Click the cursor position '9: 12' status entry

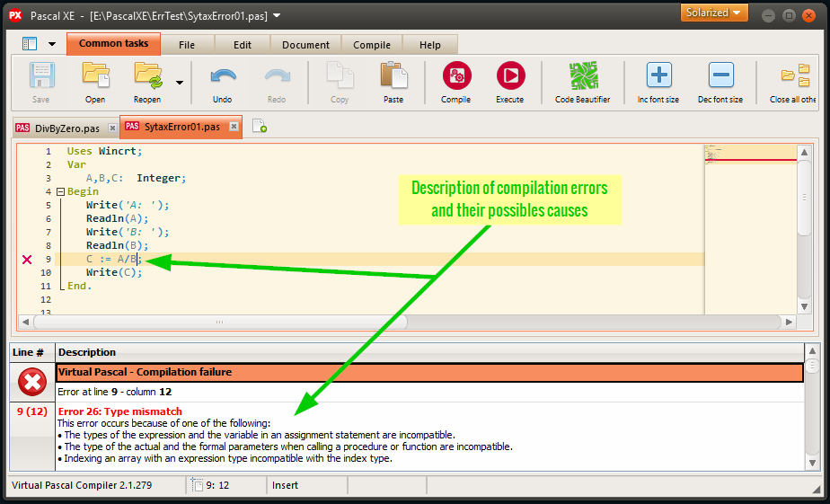click(x=217, y=485)
